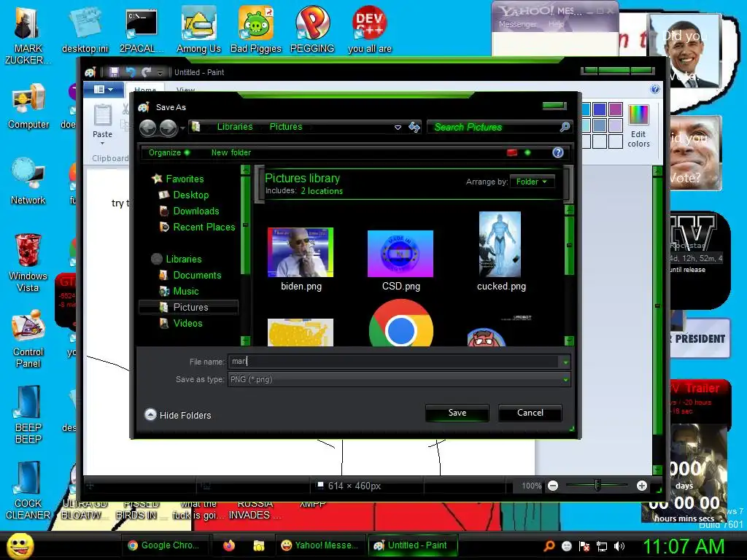Switch to Paint's Home tab
The image size is (747, 560).
(145, 89)
